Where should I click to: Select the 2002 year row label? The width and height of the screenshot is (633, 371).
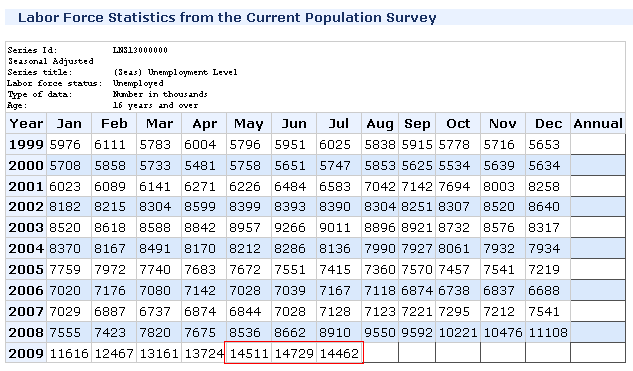pyautogui.click(x=26, y=207)
